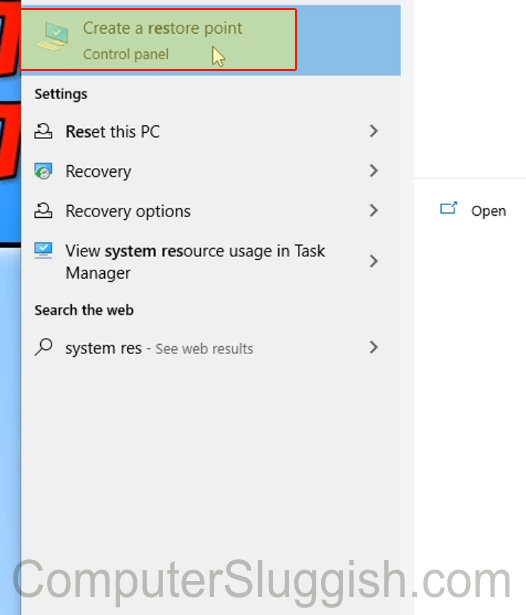Expand the Reset this PC chevron

pos(374,131)
